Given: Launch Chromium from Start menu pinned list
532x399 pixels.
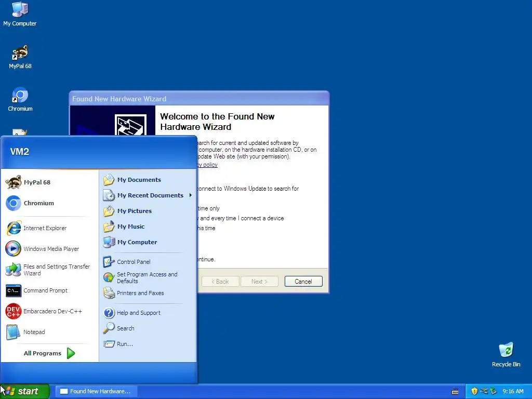Looking at the screenshot, I should 49,203.
